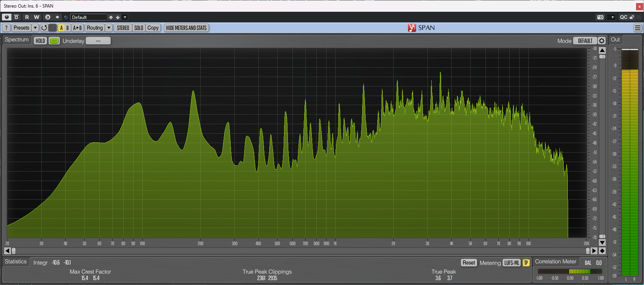Copy A to B with A▸B button
Viewport: 644px width, 285px height.
click(77, 28)
